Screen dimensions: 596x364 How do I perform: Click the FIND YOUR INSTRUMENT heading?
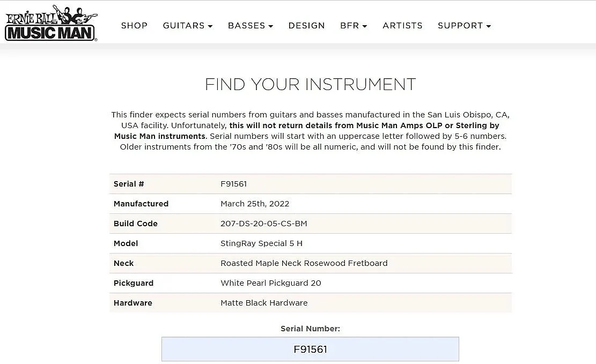point(310,84)
